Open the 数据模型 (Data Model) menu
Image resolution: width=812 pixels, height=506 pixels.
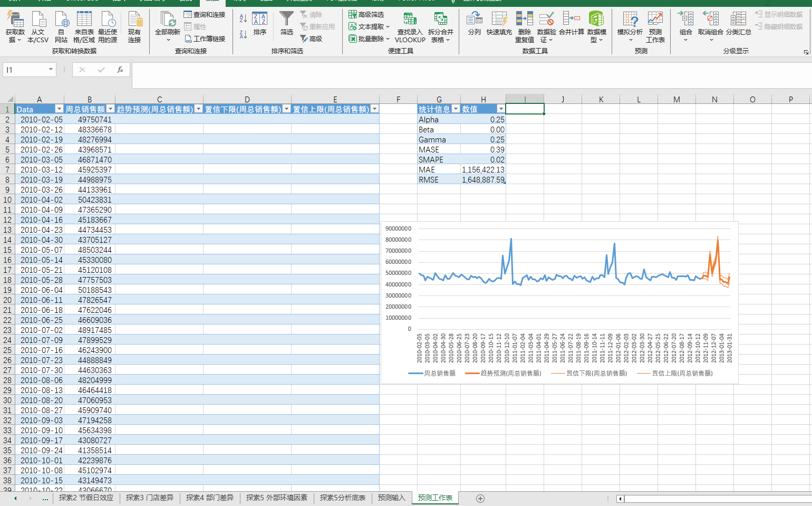(x=596, y=27)
